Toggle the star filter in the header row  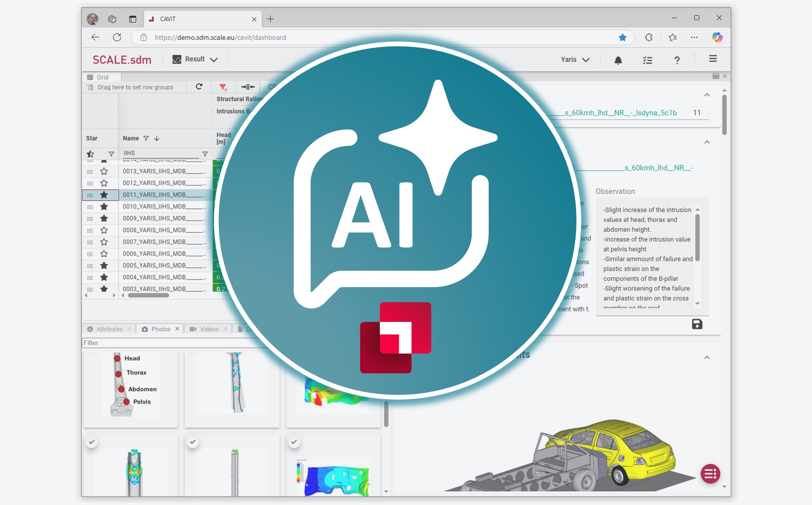90,154
